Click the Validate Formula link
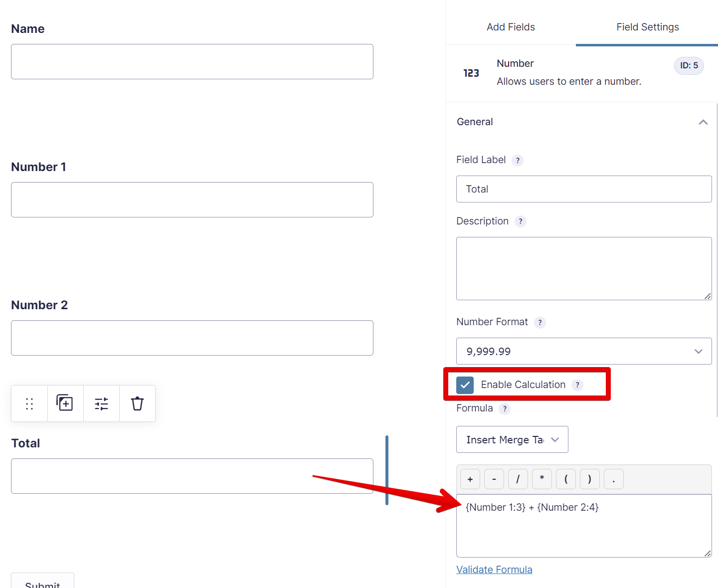The height and width of the screenshot is (588, 718). 494,570
